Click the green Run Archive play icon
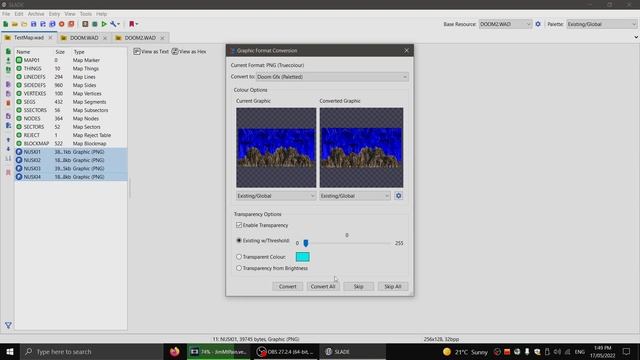This screenshot has height=360, width=640. point(104,24)
